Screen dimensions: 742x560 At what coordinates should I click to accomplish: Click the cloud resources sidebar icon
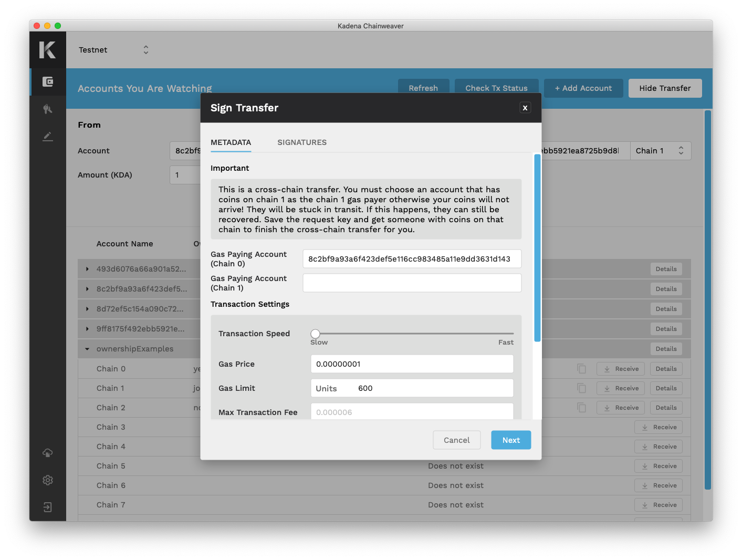48,453
